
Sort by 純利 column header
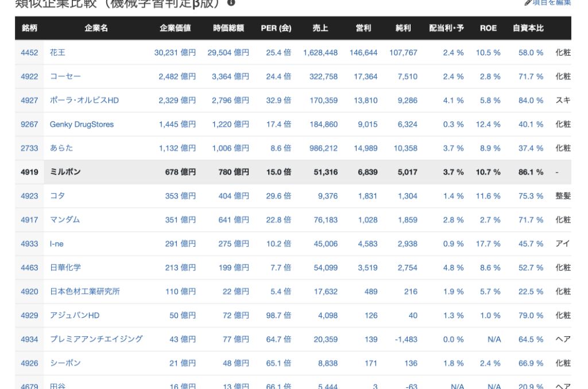tap(403, 28)
